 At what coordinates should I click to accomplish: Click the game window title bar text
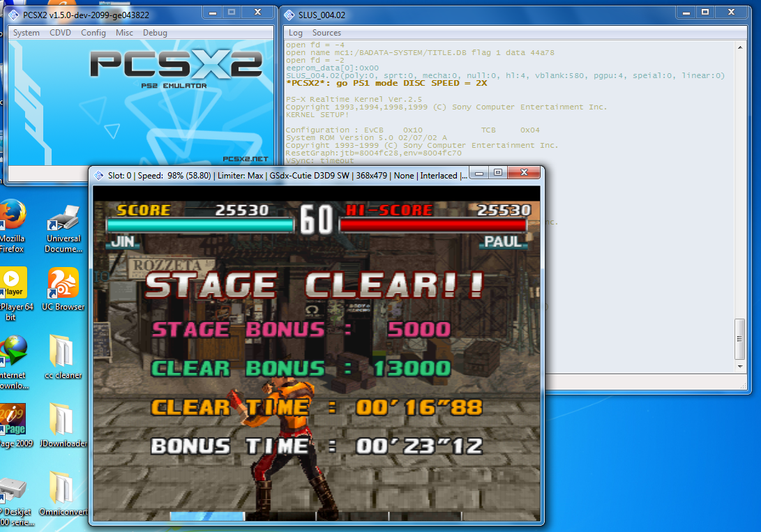coord(287,176)
